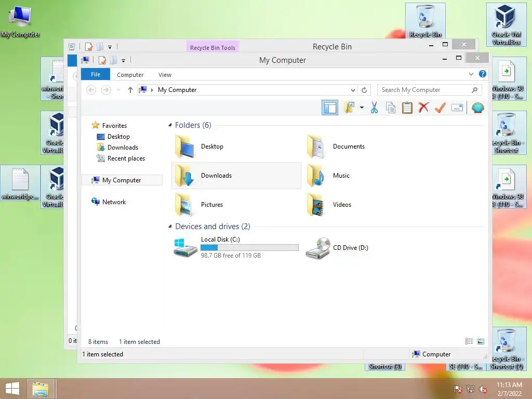This screenshot has height=399, width=532.
Task: Click the Recycle Bin window title bar
Action: (x=332, y=46)
